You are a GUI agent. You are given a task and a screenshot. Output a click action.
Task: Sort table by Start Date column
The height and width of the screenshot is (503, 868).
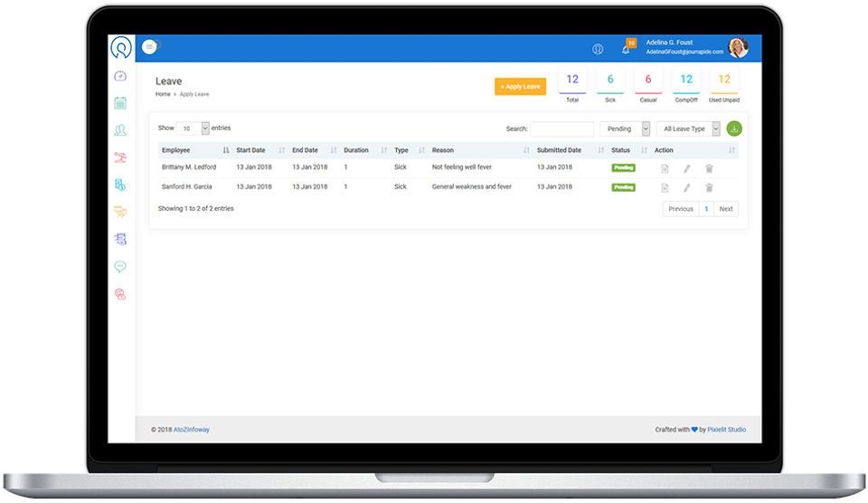click(260, 150)
